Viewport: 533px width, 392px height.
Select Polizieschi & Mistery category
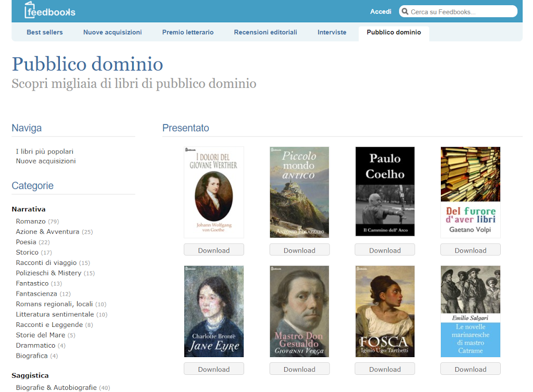pyautogui.click(x=48, y=273)
